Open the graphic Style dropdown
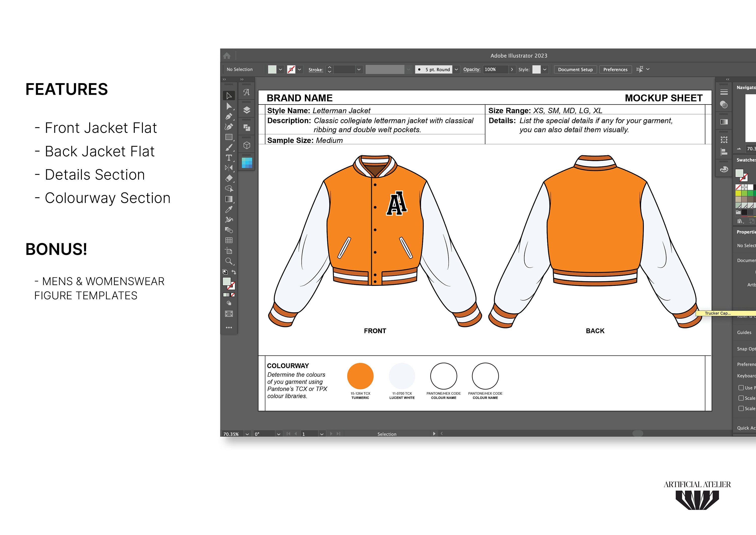The height and width of the screenshot is (535, 756). pos(545,70)
